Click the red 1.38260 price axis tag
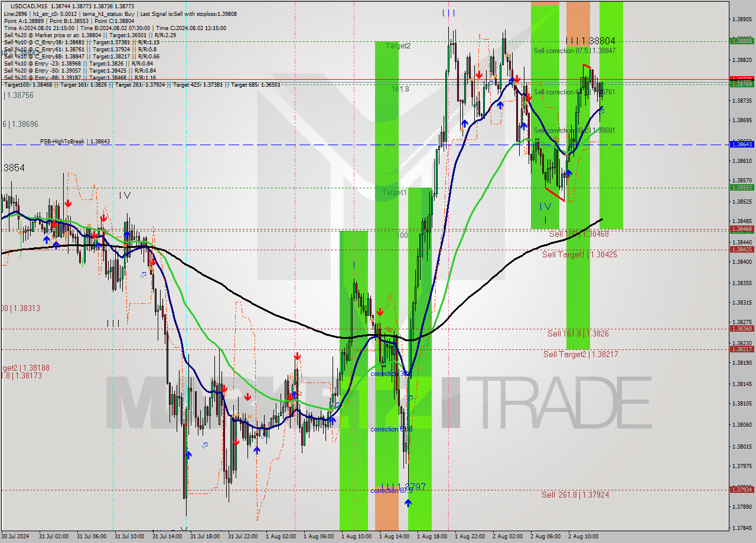The image size is (756, 543). click(x=742, y=329)
